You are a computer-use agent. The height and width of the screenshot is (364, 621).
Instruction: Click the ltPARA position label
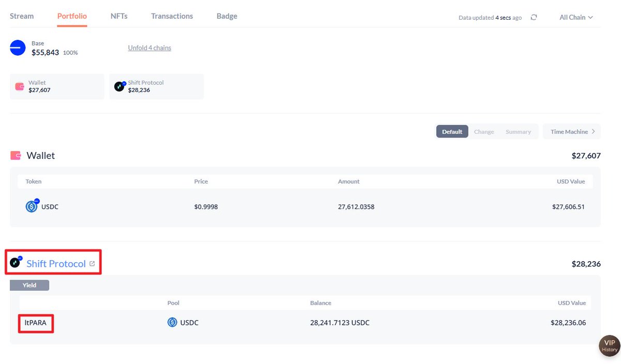[36, 323]
